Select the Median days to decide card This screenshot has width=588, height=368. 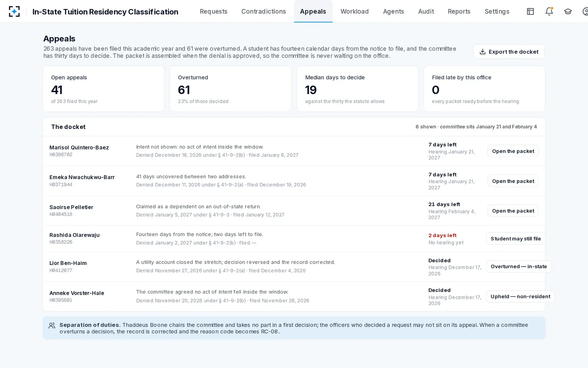357,89
